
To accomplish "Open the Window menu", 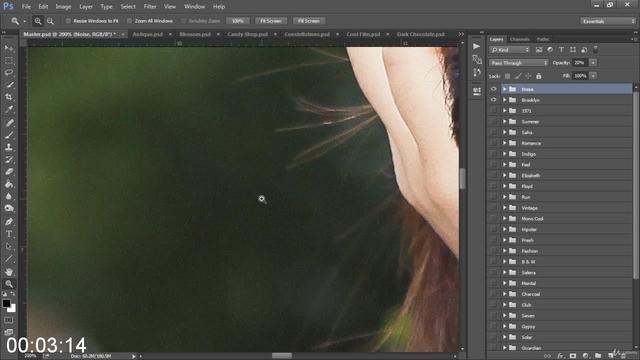I will click(x=194, y=7).
